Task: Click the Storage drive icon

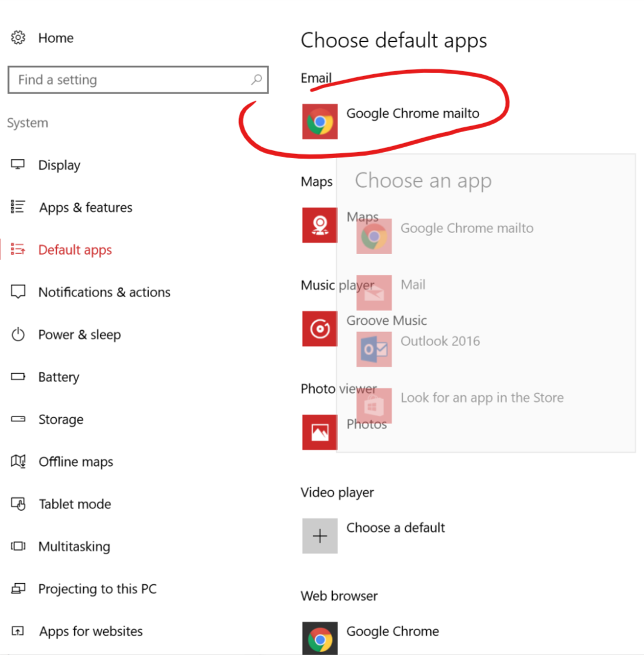Action: pos(18,419)
